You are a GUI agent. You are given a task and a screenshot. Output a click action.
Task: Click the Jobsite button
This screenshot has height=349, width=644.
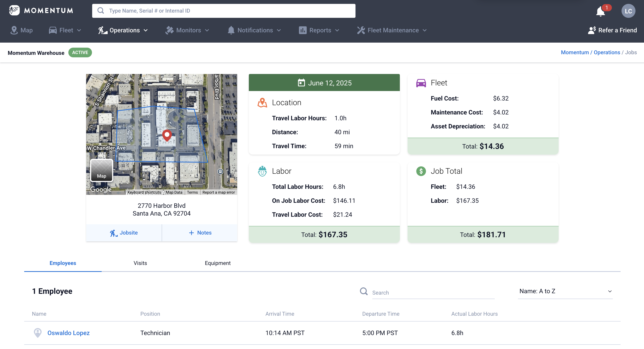coord(124,233)
